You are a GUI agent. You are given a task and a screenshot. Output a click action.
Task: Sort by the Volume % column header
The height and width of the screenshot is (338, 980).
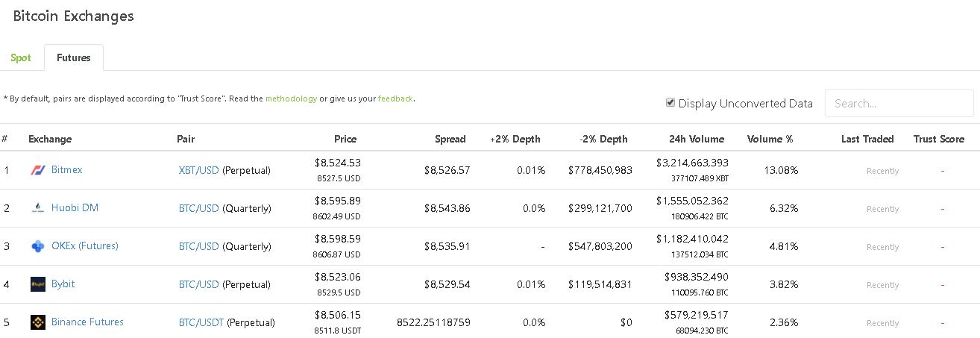click(770, 139)
